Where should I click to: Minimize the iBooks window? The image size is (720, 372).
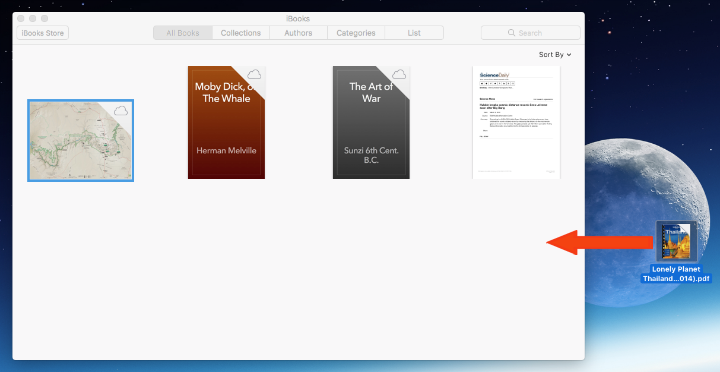[x=32, y=18]
